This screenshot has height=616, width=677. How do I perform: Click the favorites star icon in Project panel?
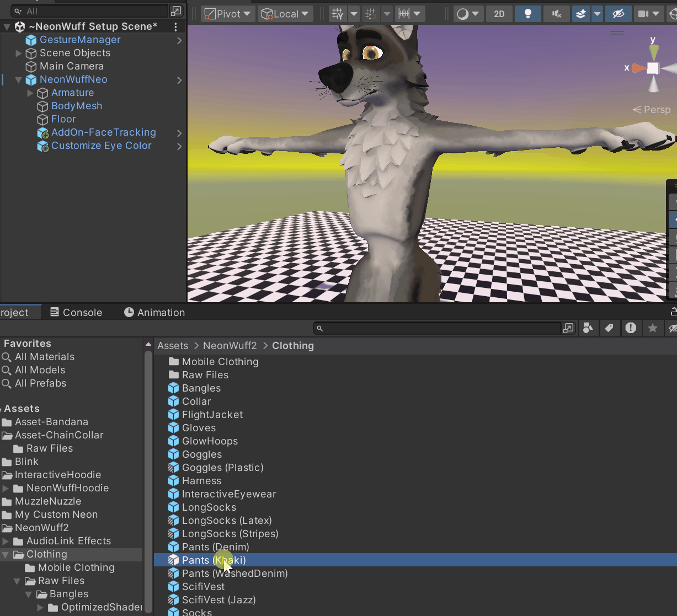(653, 328)
